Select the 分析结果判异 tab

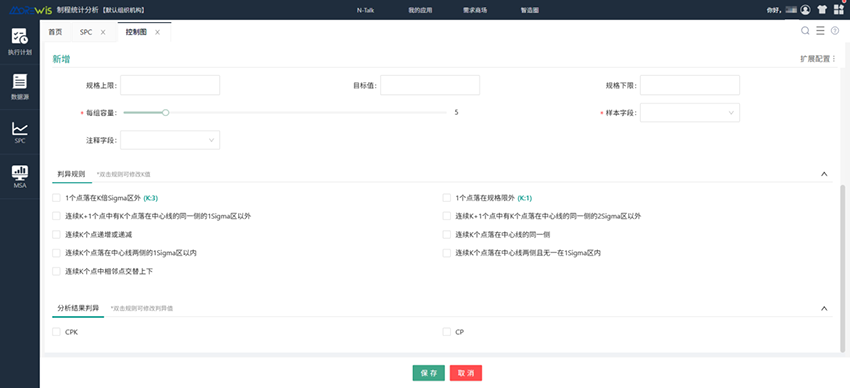79,308
